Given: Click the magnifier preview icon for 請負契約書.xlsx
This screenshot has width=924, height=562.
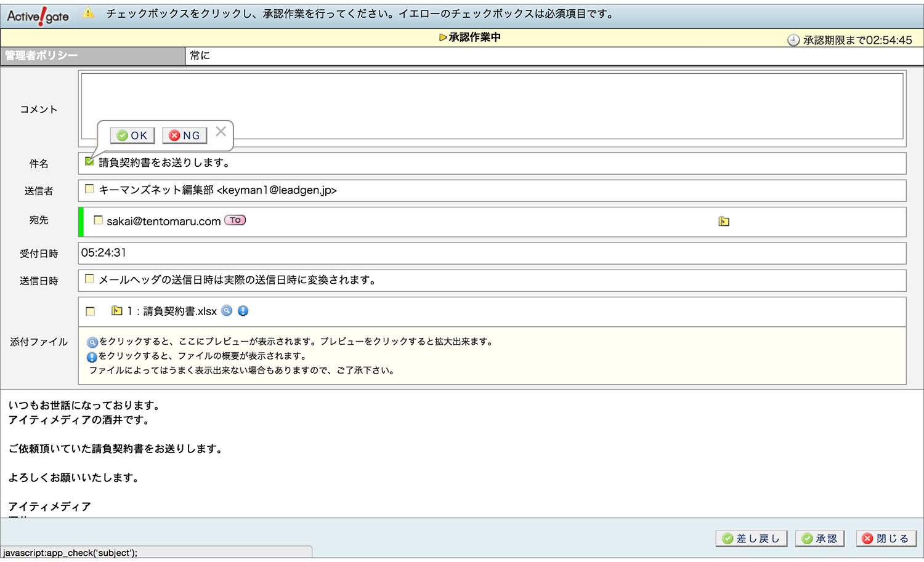Looking at the screenshot, I should [227, 311].
